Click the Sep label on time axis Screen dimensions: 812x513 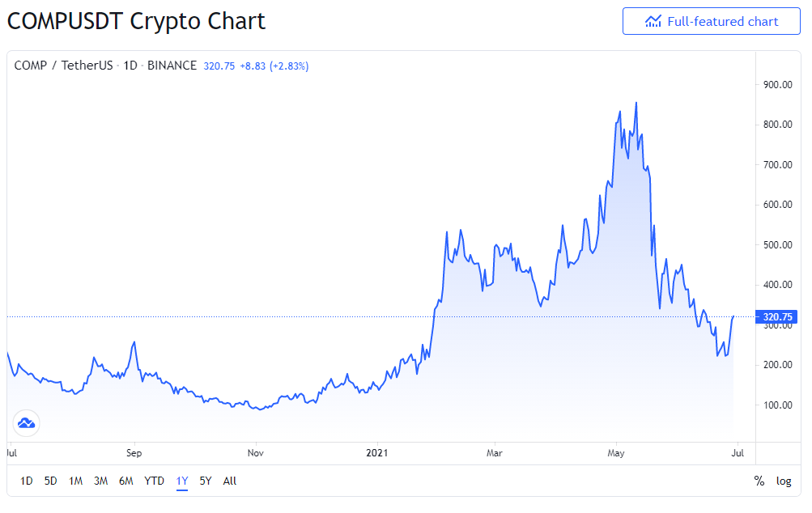pos(134,453)
